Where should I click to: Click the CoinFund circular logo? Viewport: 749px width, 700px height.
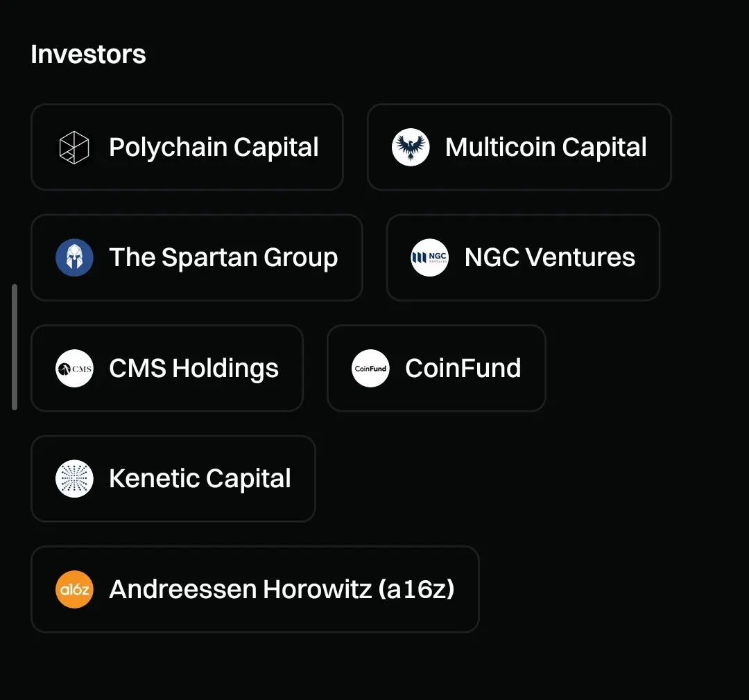[x=370, y=368]
